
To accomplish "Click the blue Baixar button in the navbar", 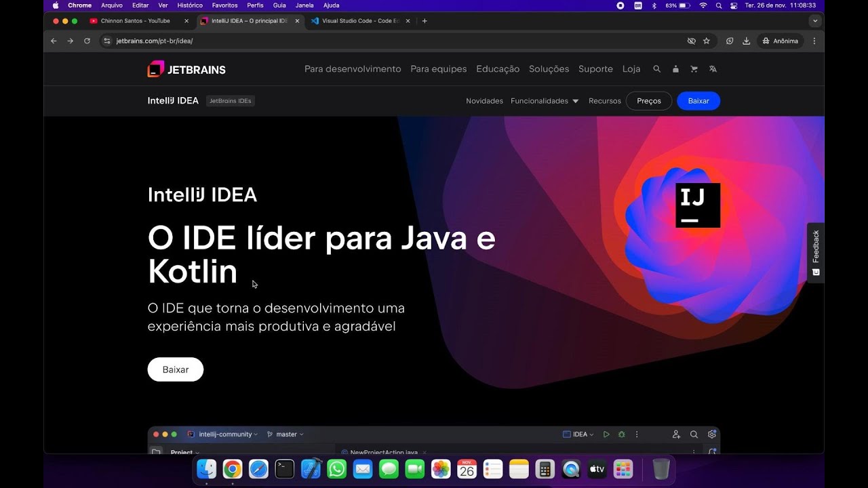I will 698,101.
